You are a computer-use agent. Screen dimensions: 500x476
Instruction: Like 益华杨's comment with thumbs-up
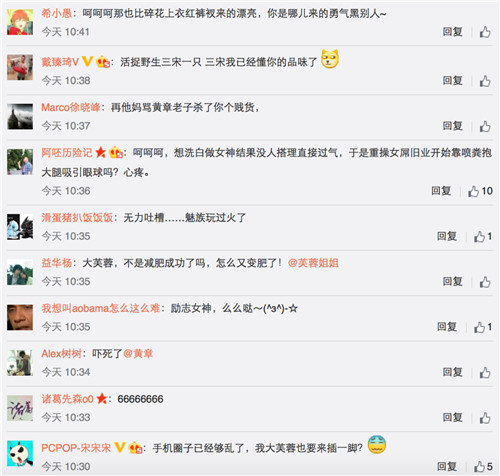pos(485,282)
